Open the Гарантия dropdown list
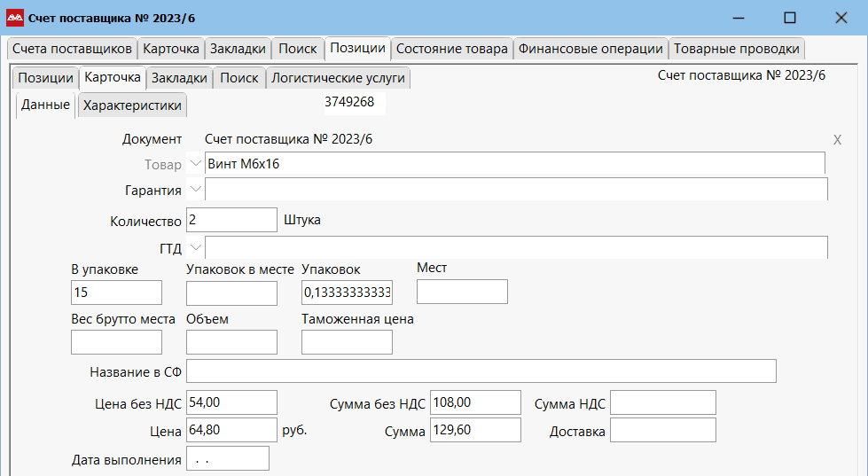Screen dimensions: 868x476 click(195, 190)
